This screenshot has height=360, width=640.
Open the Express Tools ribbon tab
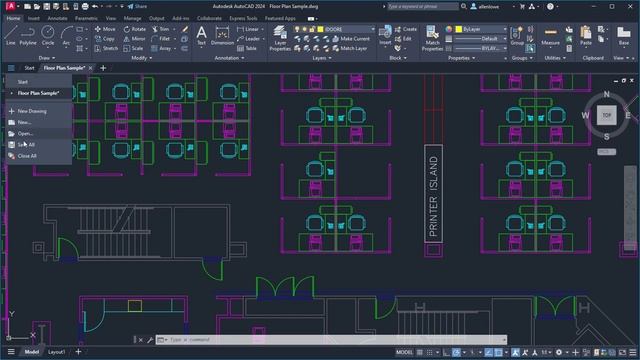pos(243,18)
